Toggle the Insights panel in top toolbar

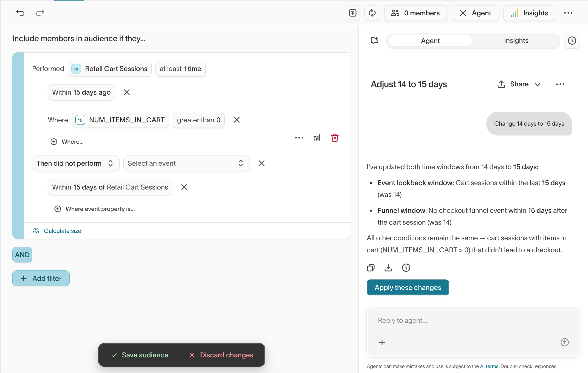click(x=530, y=13)
